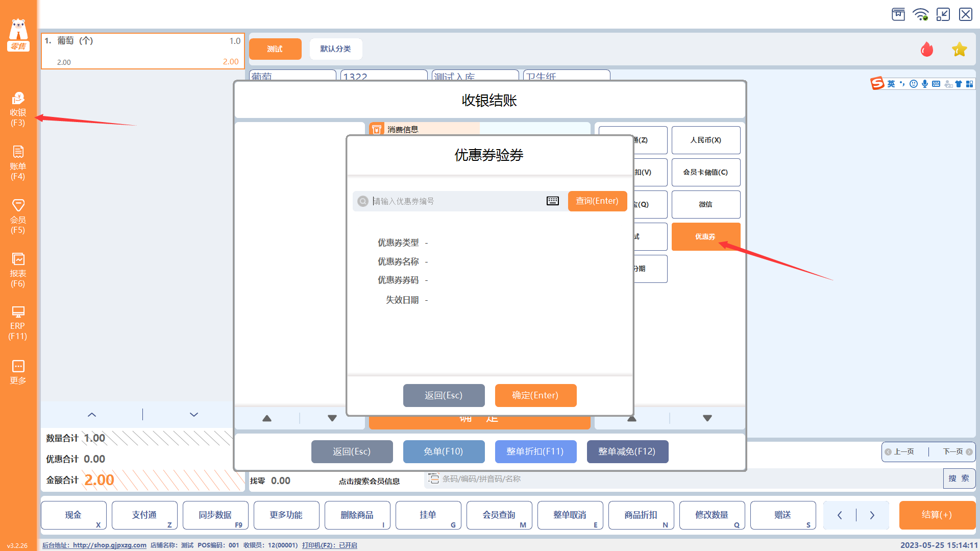Click 删除商品 delete item button

[x=358, y=515]
